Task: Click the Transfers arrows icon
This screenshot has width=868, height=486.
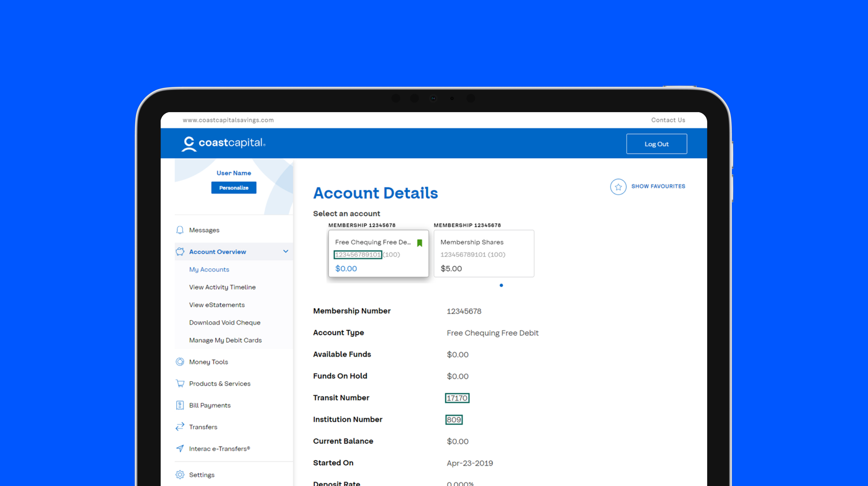Action: 180,427
